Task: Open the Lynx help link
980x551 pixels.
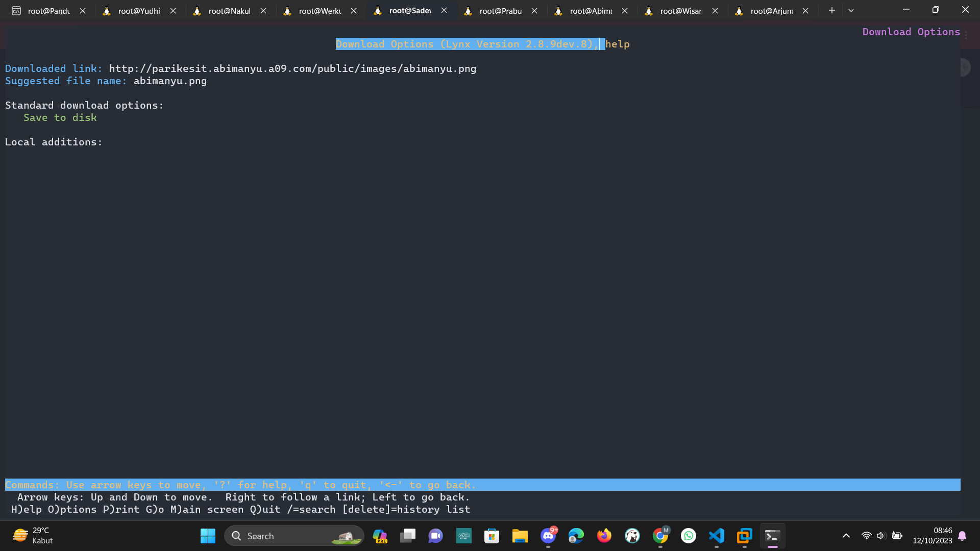Action: click(x=618, y=44)
